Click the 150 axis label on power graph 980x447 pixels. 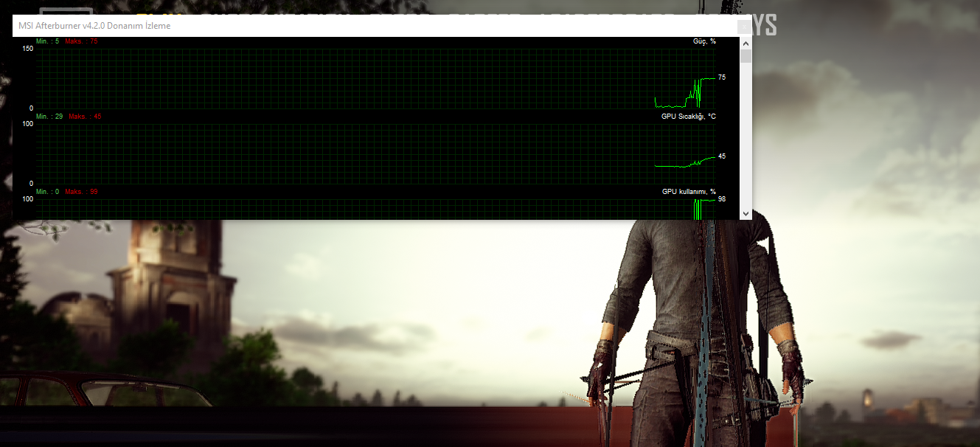tap(28, 49)
